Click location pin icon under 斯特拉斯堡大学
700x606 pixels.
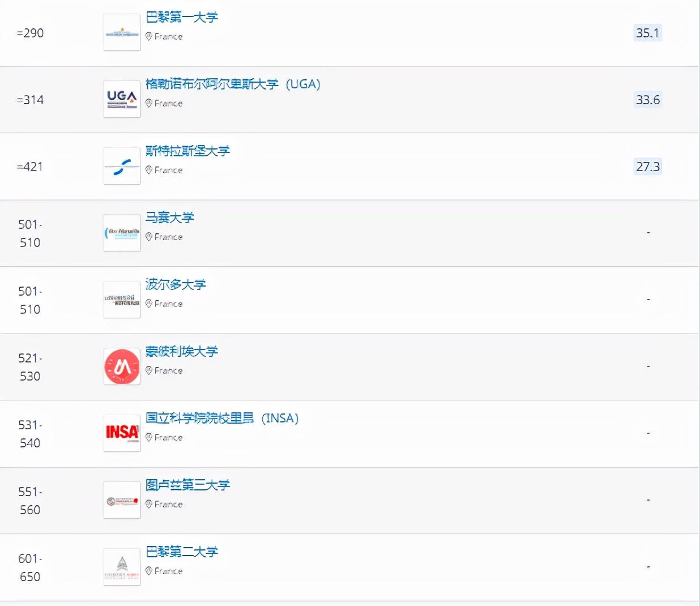point(149,170)
